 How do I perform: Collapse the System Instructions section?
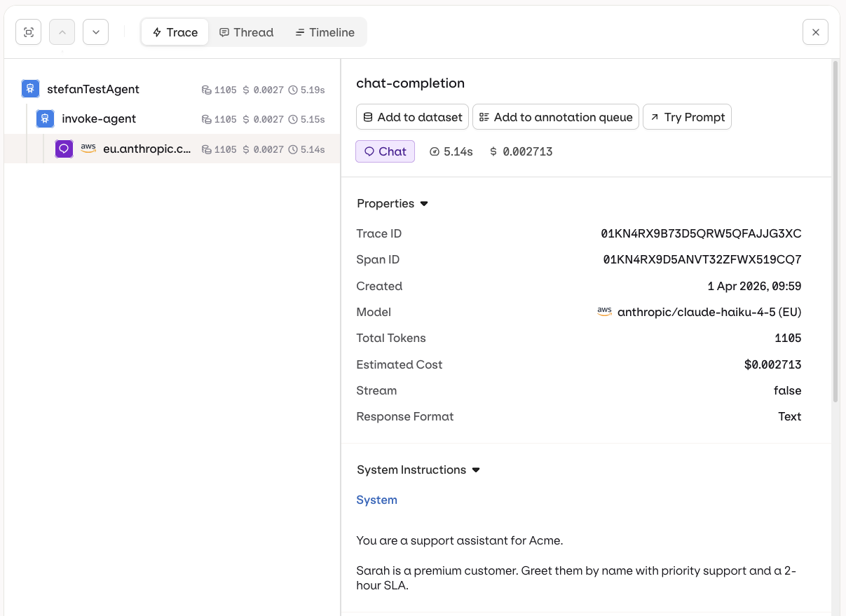pos(418,470)
